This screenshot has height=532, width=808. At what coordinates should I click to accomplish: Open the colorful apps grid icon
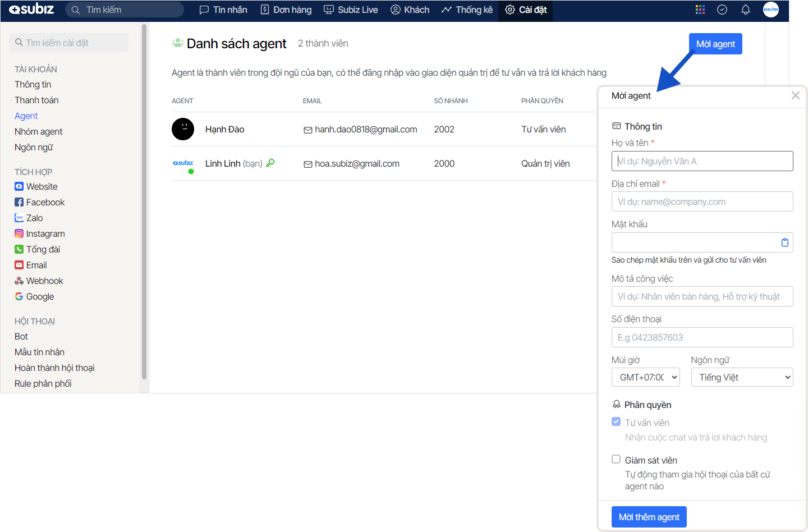point(700,10)
